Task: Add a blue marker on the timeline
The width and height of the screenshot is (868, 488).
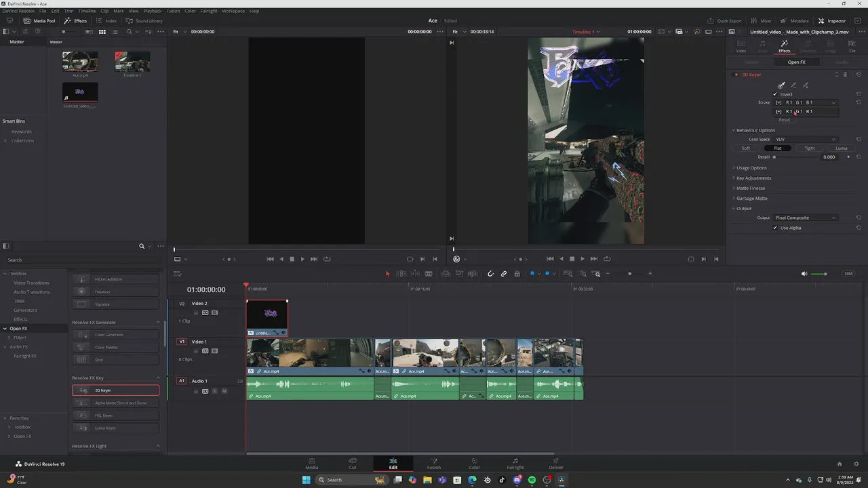Action: (x=547, y=274)
